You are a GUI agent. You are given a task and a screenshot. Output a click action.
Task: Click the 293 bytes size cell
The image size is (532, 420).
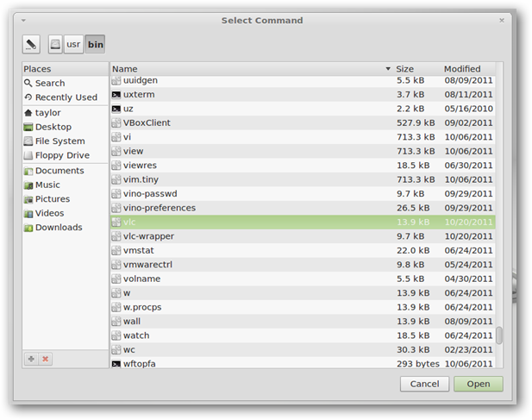coord(418,364)
